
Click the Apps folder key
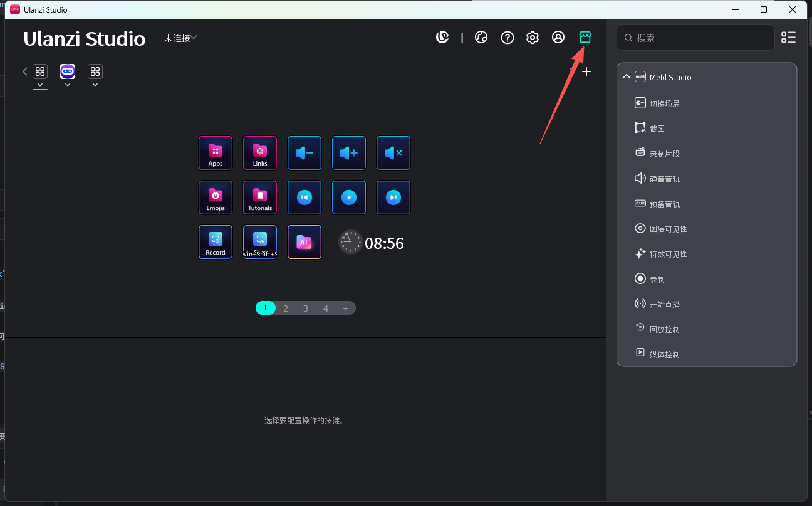coord(216,153)
